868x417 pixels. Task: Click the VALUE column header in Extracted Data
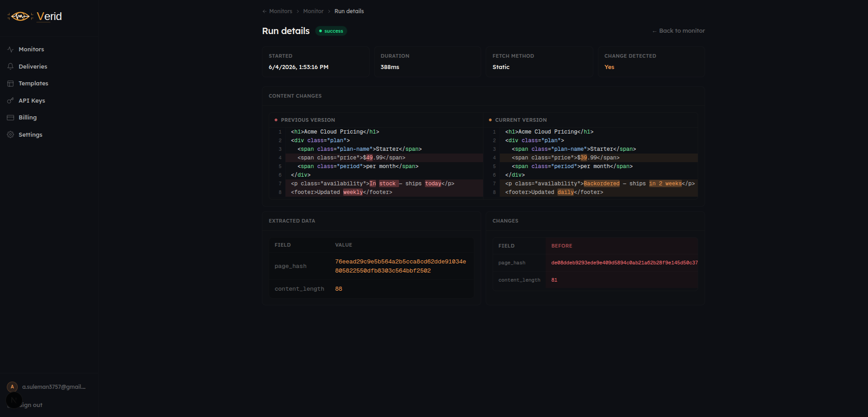coord(344,245)
